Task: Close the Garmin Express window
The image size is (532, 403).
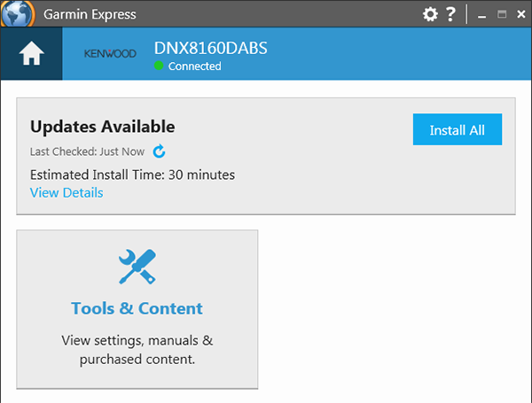Action: tap(521, 14)
